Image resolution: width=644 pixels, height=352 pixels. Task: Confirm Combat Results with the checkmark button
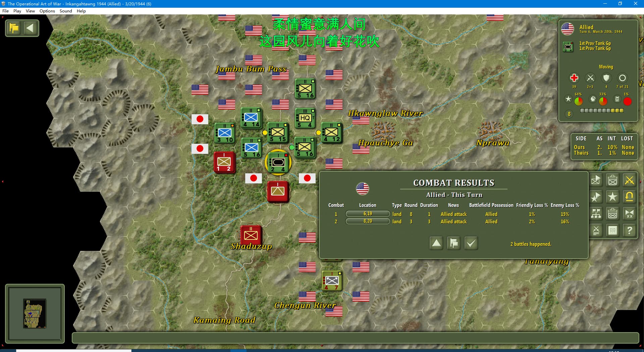point(471,243)
